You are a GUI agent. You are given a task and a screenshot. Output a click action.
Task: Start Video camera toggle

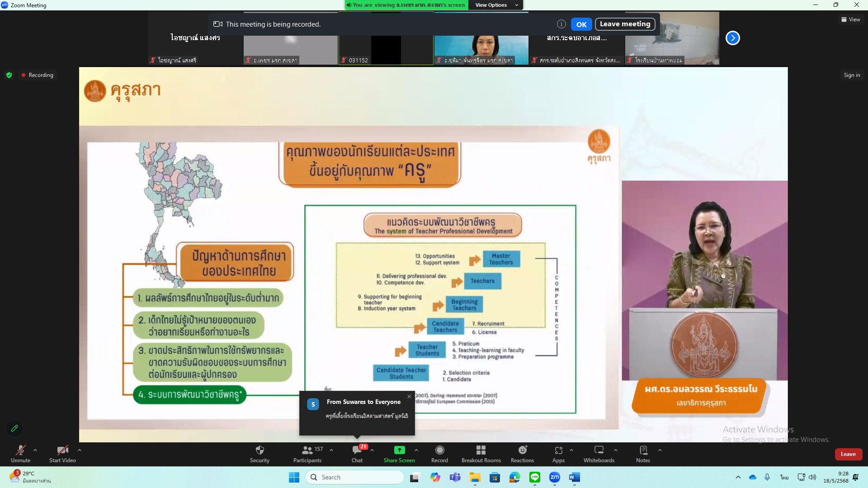pyautogui.click(x=62, y=454)
